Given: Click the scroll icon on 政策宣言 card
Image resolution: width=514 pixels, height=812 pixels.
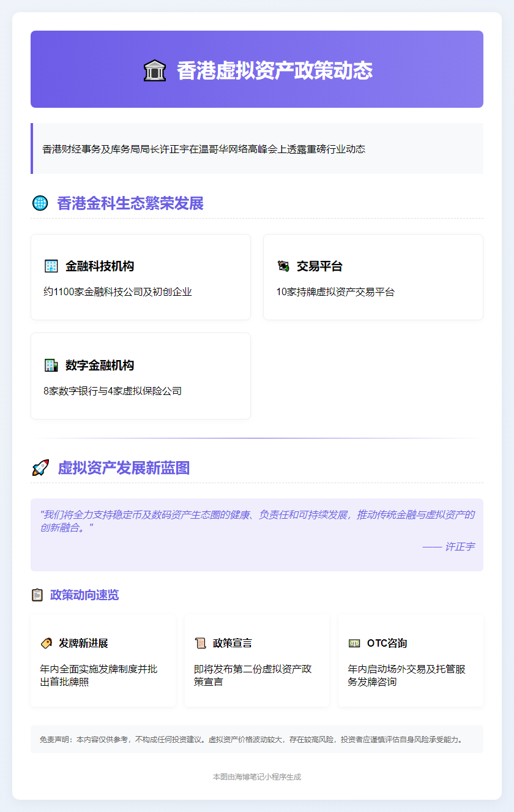Looking at the screenshot, I should point(200,641).
